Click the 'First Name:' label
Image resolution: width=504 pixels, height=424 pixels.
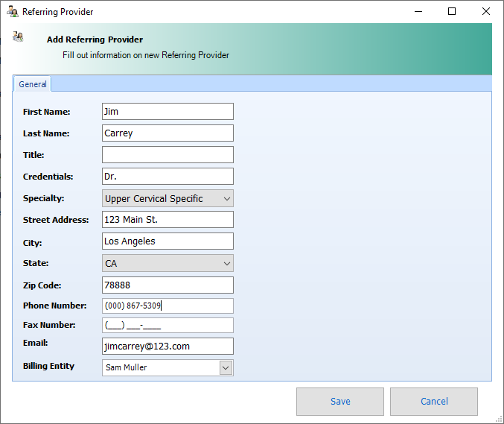coord(47,112)
